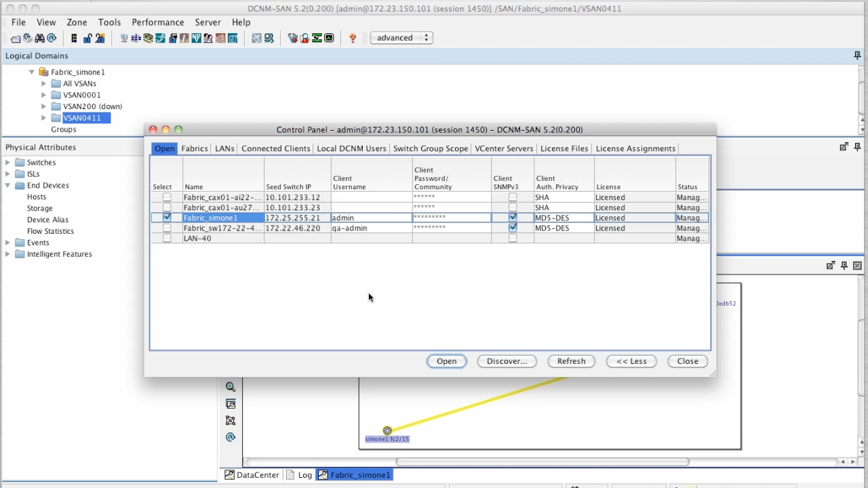Viewport: 868px width, 488px height.
Task: Click the circular refresh icon beside the map
Action: (x=231, y=437)
